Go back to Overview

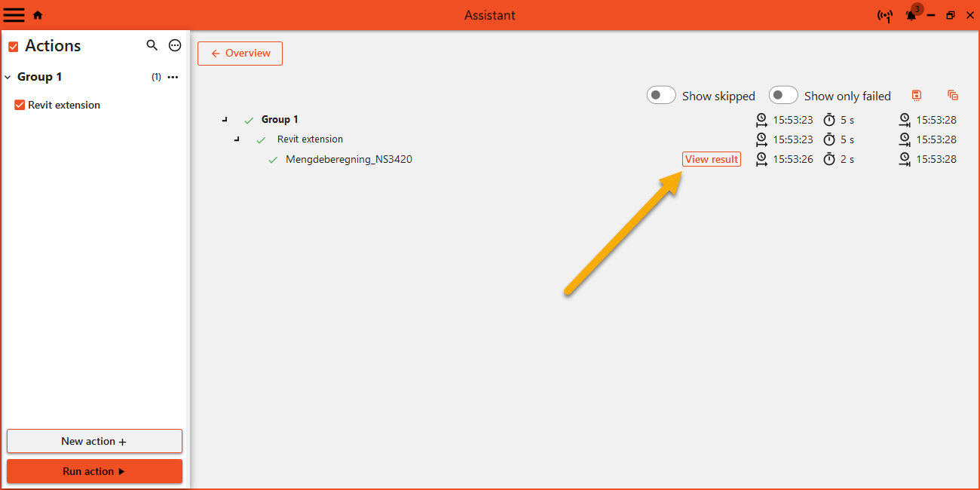[x=240, y=54]
